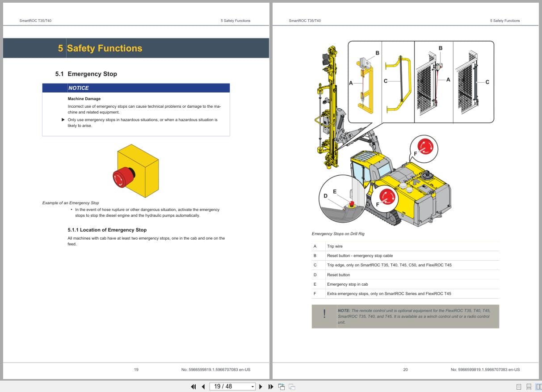Go to the next page
The width and height of the screenshot is (542, 392).
pyautogui.click(x=261, y=387)
